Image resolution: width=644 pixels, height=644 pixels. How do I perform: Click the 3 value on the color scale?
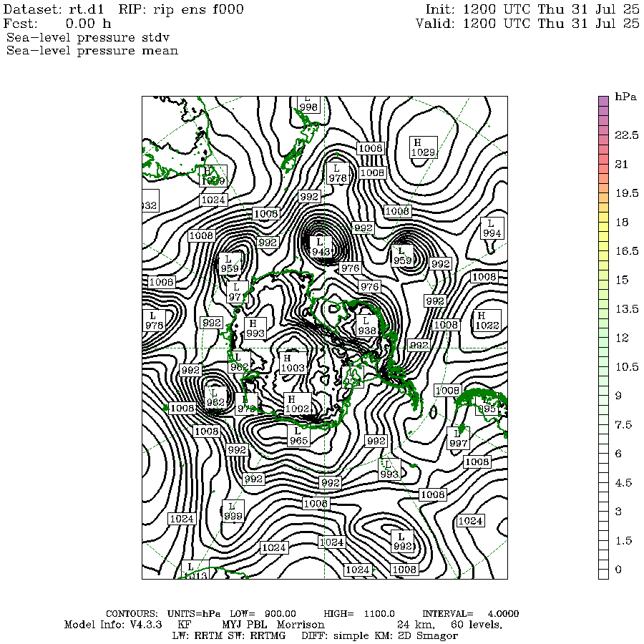[618, 512]
